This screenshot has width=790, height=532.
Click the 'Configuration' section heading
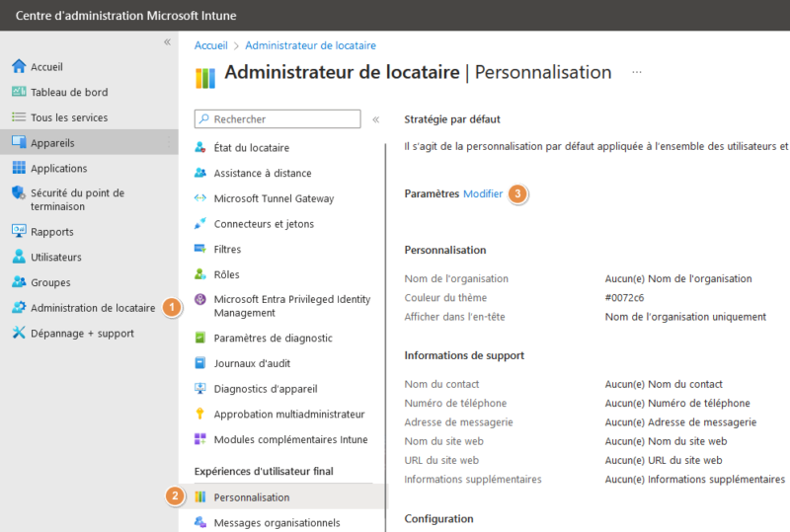[x=438, y=518]
